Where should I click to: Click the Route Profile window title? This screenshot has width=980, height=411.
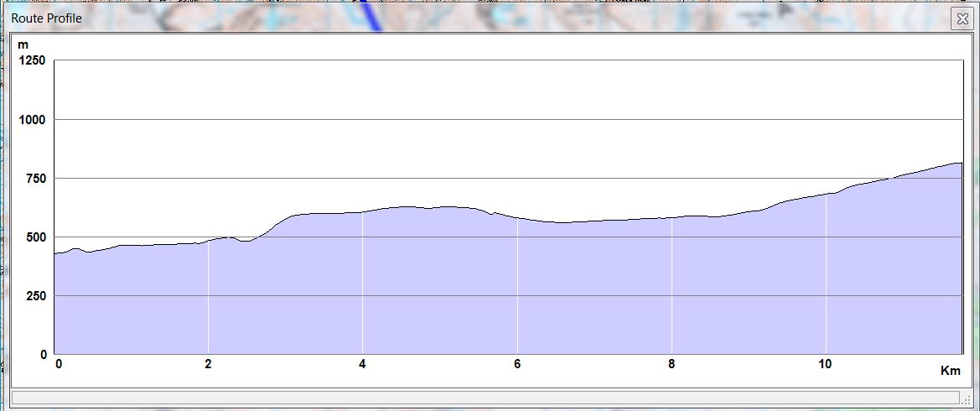click(x=46, y=18)
